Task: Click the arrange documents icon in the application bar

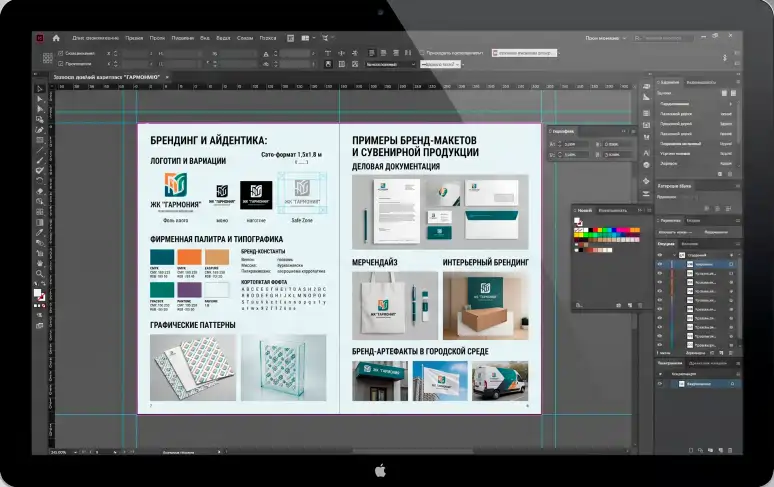Action: (305, 38)
